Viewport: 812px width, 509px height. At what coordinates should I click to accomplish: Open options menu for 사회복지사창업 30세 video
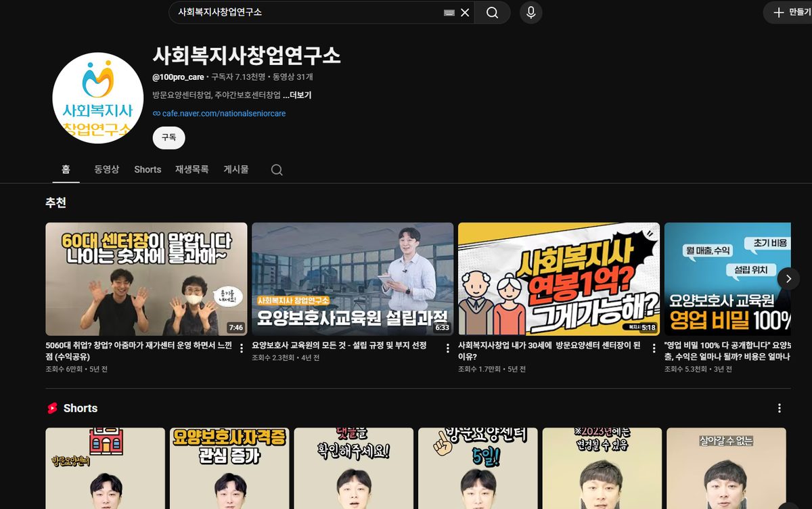pos(654,348)
